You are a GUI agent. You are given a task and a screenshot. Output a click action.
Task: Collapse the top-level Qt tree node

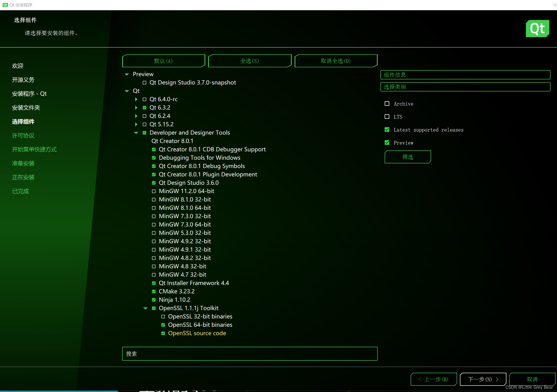(127, 91)
